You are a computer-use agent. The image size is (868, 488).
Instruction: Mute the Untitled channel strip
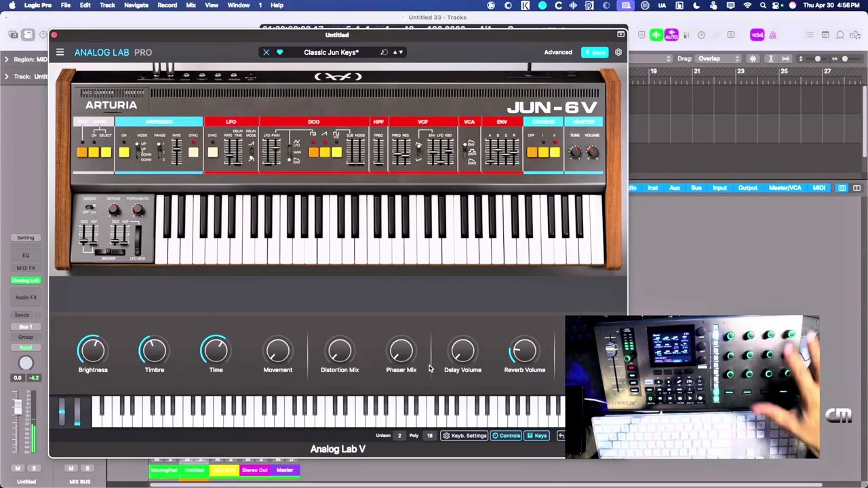point(18,468)
